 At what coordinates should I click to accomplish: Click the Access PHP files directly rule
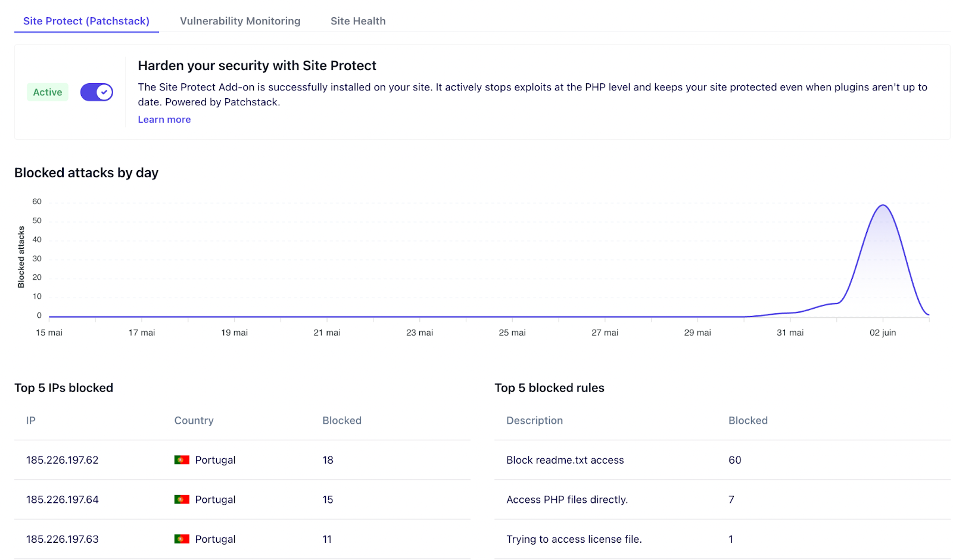pos(567,499)
